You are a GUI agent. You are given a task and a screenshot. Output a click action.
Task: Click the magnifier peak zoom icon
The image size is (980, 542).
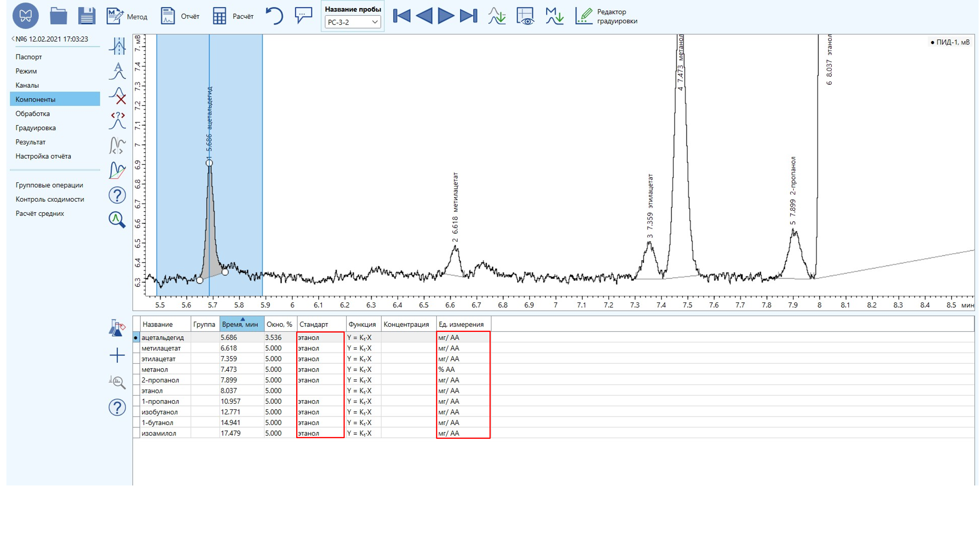117,220
